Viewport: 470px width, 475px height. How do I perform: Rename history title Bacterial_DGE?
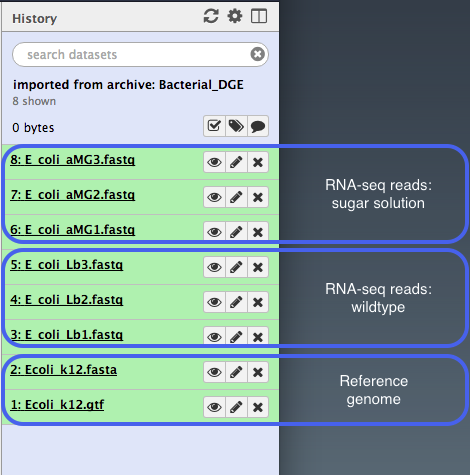coord(128,85)
